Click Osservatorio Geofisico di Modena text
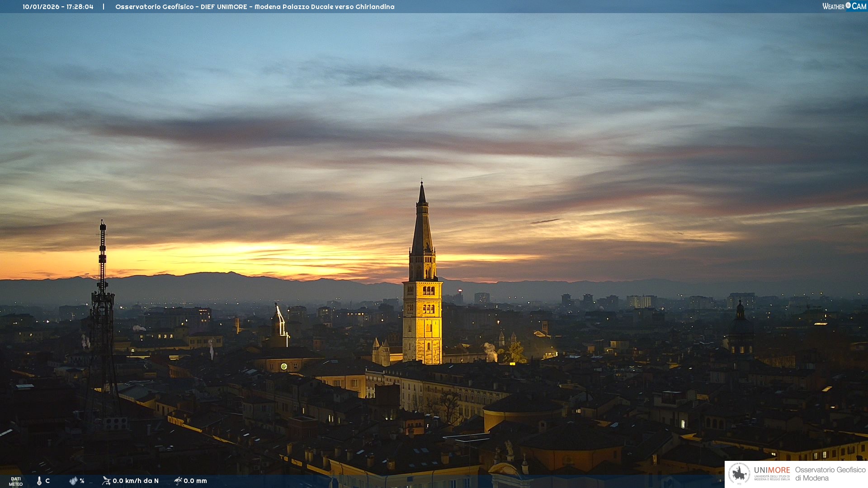 [x=830, y=474]
